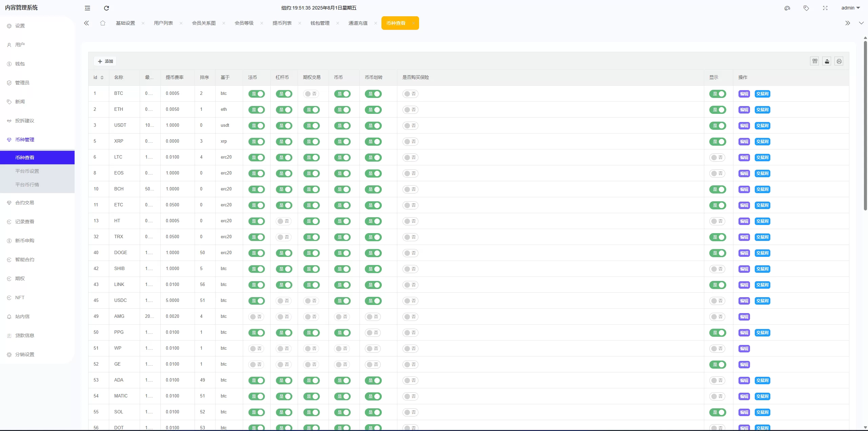Click the page vertical scrollbar
Screen dimensions: 868x431
865,125
